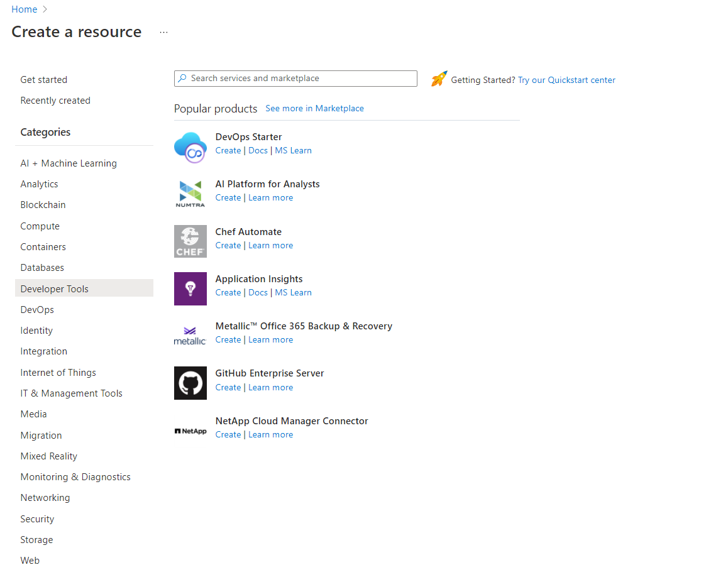Open Docs link for DevOps Starter

[258, 150]
